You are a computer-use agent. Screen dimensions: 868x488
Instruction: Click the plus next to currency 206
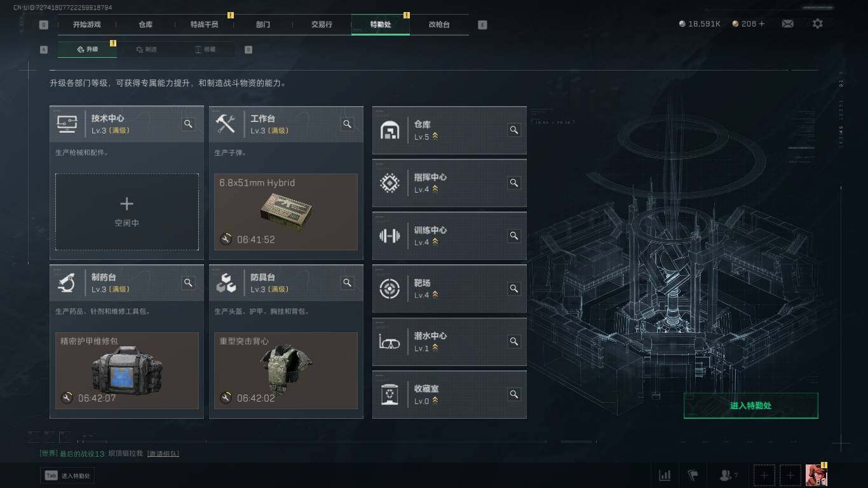tap(762, 24)
